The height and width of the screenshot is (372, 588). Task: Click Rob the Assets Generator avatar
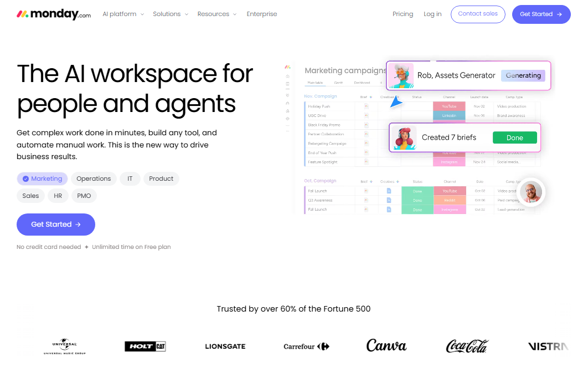tap(401, 75)
